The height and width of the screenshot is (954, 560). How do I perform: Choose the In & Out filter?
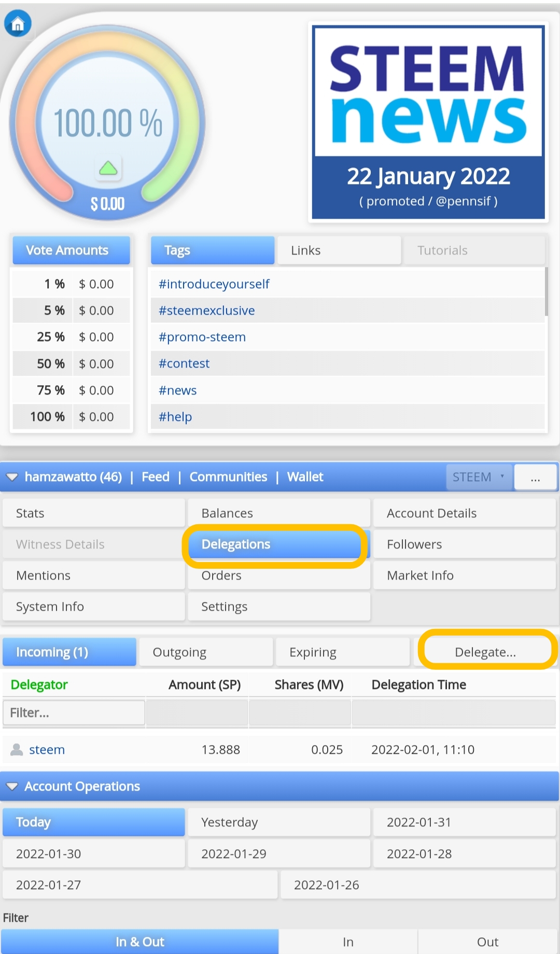click(x=140, y=942)
